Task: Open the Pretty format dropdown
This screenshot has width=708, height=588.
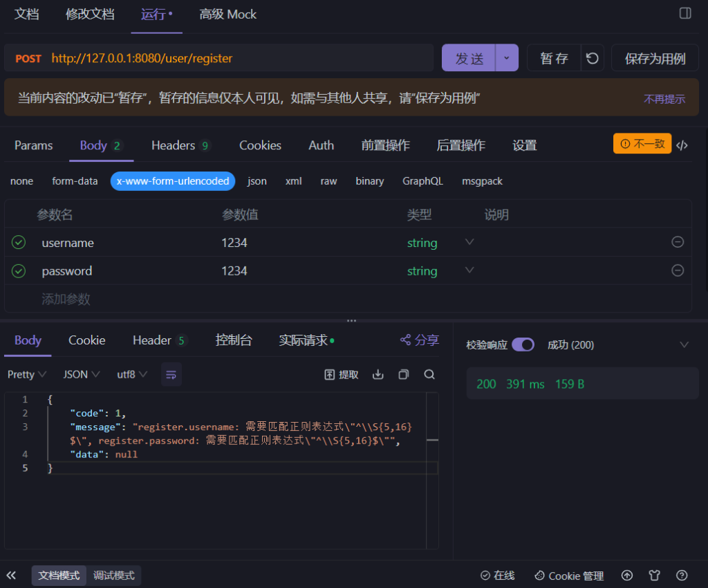Action: 26,374
